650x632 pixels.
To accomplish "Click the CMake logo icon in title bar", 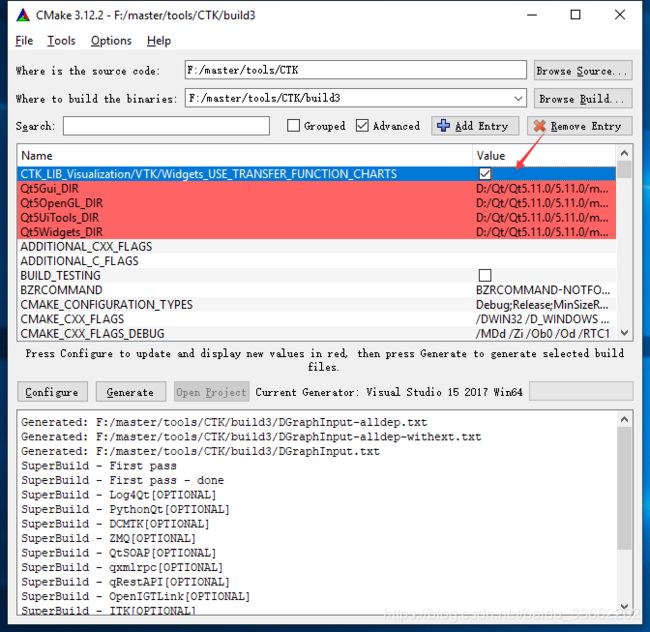I will click(23, 15).
